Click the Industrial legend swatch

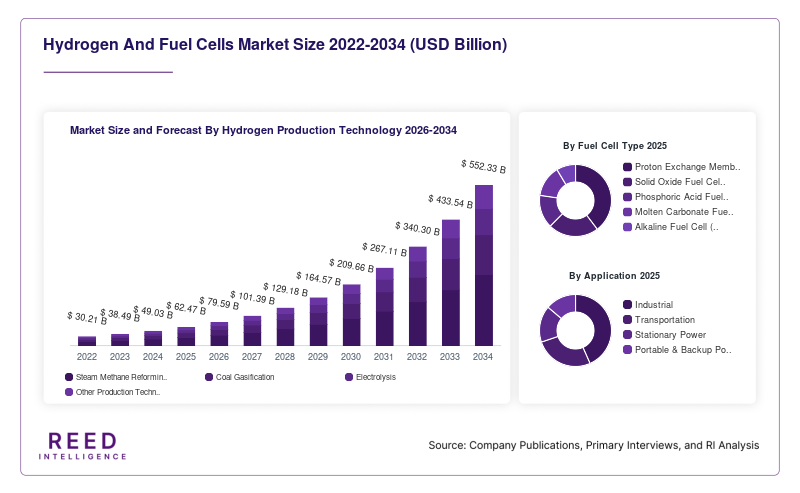pyautogui.click(x=628, y=305)
